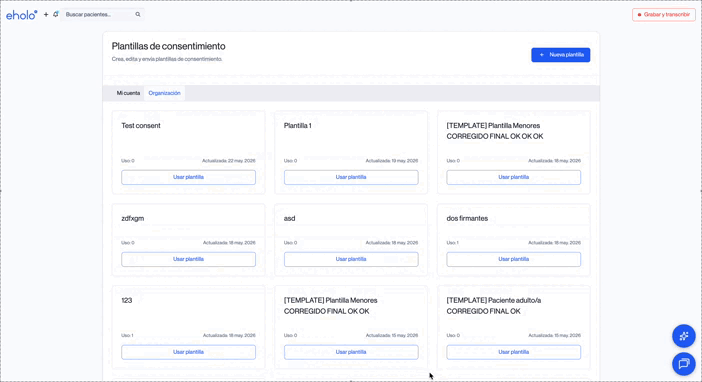Click the eholo logo
Image resolution: width=702 pixels, height=382 pixels.
pos(21,15)
